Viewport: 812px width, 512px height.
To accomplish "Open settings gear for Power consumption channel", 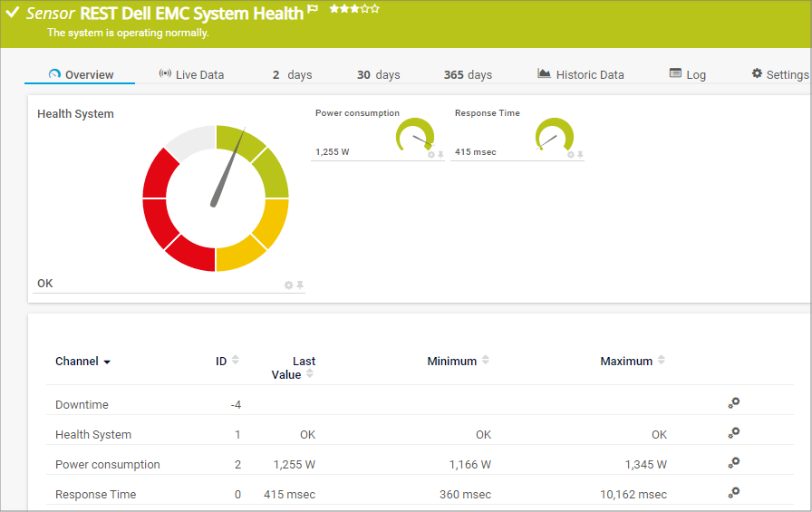I will pyautogui.click(x=734, y=463).
